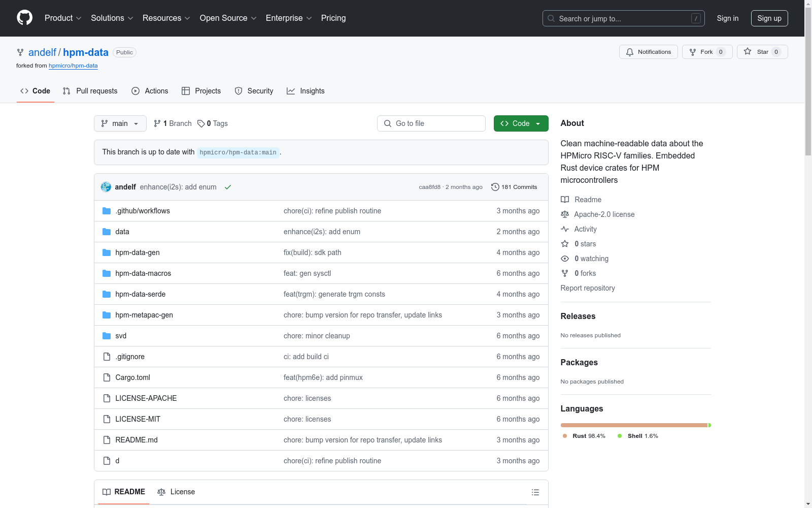Click the Readme book icon in About
Screen dimensions: 812x508
(x=565, y=200)
